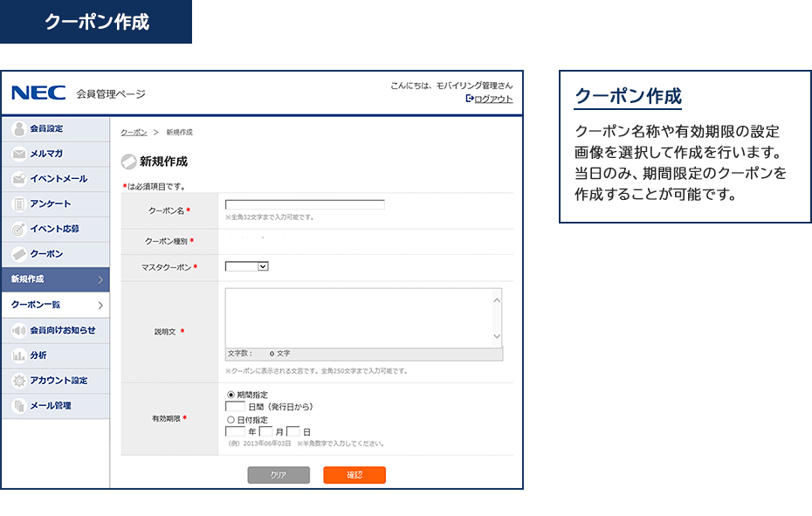Click the 分析 bar chart icon
812x516 pixels.
click(19, 355)
